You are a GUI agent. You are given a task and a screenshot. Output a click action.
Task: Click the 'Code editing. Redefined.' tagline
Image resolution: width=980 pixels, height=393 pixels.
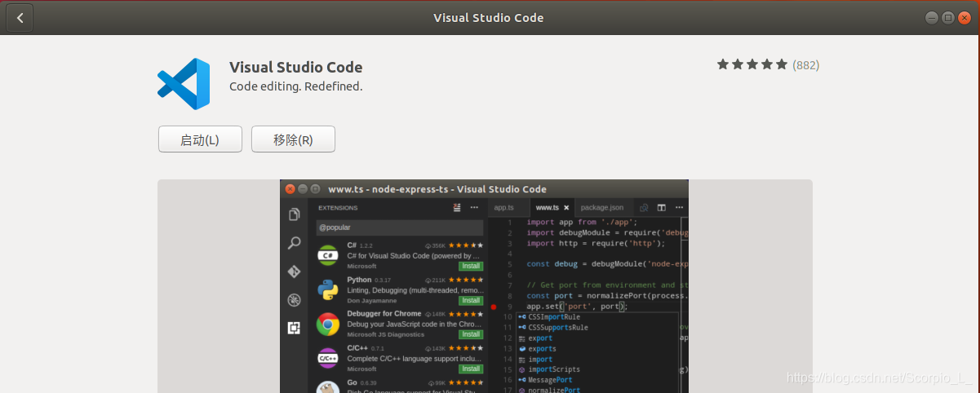click(295, 86)
